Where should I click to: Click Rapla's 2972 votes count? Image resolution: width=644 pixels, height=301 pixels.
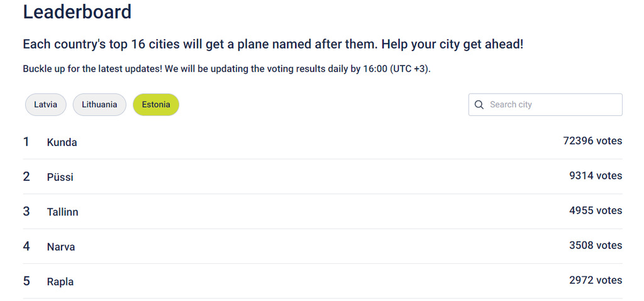tap(595, 280)
